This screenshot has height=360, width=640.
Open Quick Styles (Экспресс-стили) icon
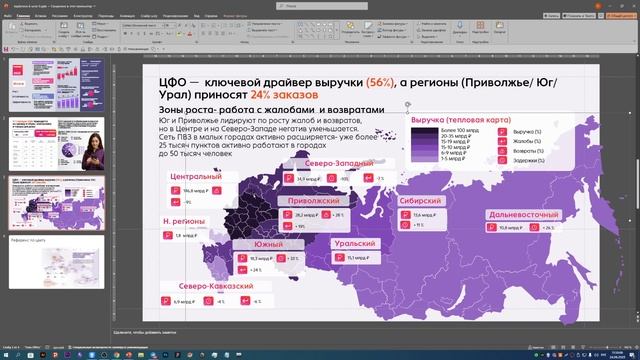368,26
